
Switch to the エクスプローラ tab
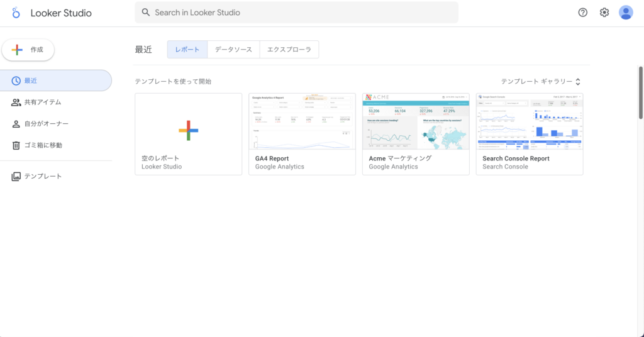[289, 49]
